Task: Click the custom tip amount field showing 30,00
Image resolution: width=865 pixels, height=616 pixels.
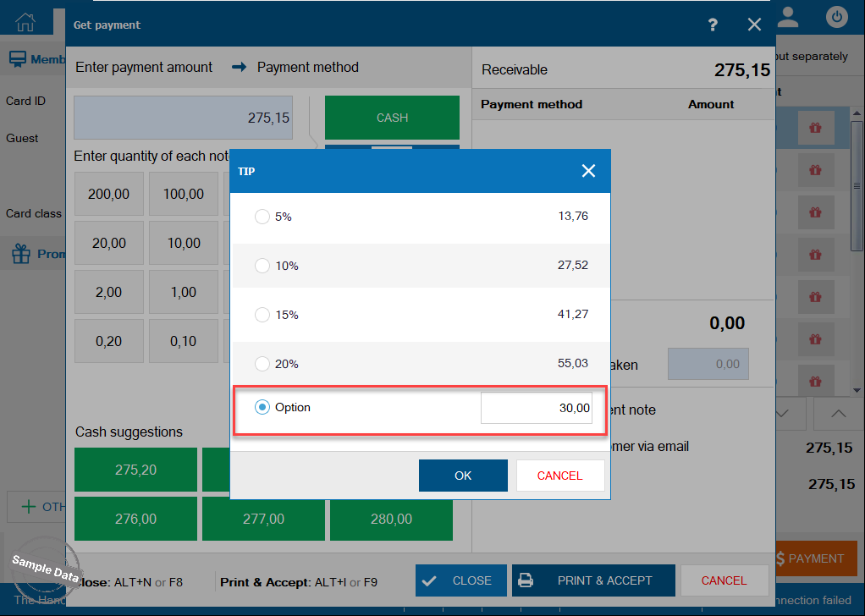Action: tap(537, 408)
